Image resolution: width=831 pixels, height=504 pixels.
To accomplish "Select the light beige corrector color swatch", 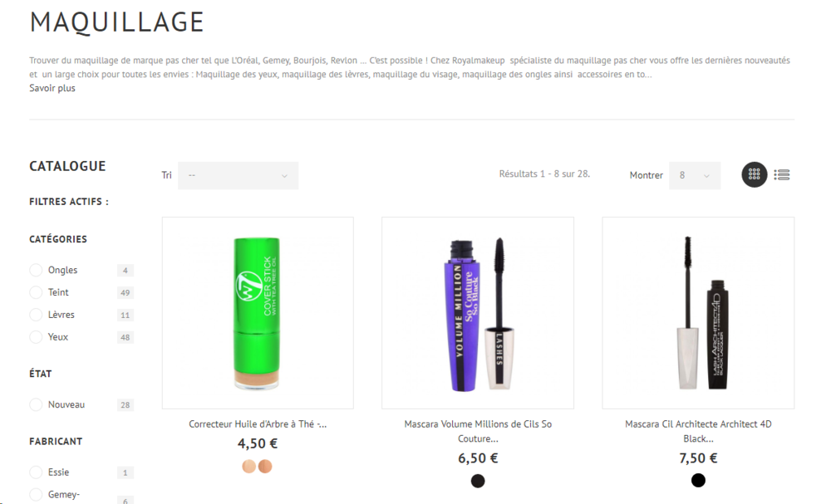I will click(249, 466).
